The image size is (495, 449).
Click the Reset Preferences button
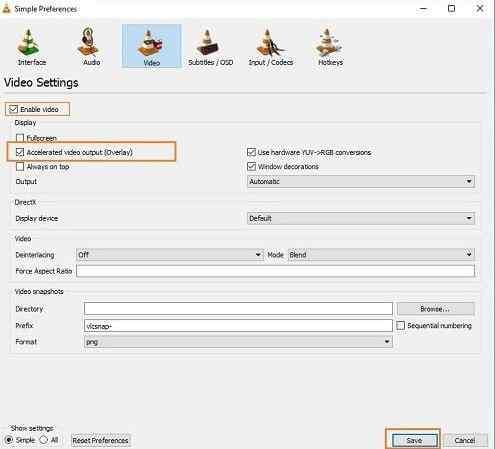point(100,440)
